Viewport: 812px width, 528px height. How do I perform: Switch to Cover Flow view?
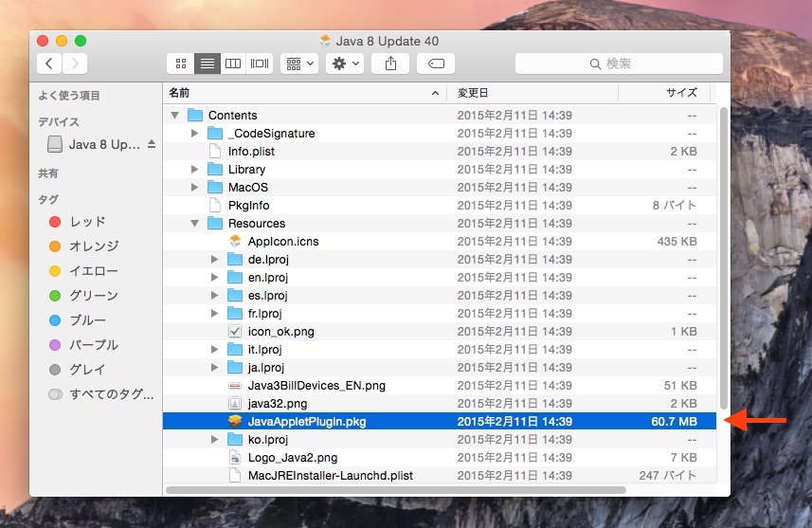point(260,64)
